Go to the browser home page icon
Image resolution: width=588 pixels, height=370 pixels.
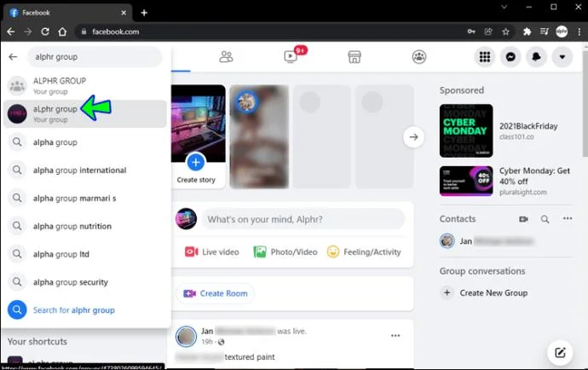(62, 32)
